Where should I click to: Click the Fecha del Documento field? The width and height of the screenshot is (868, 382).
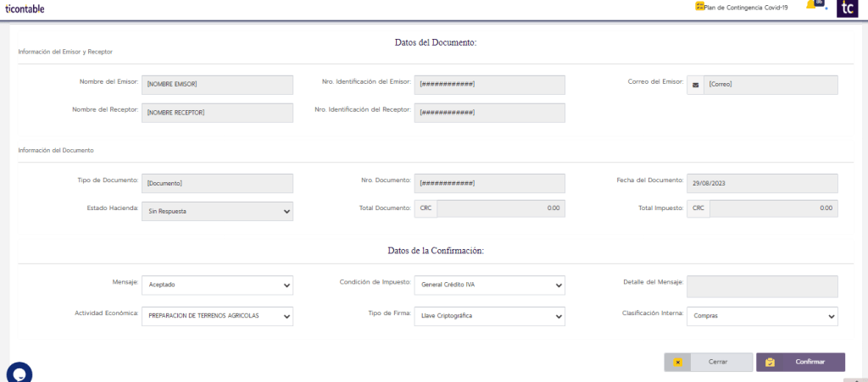[x=761, y=183]
